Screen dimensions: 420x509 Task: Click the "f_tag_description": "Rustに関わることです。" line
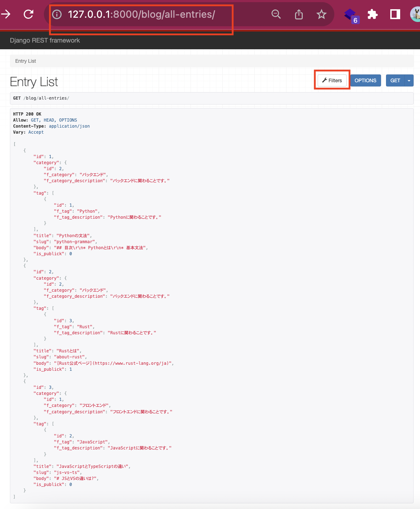point(105,333)
